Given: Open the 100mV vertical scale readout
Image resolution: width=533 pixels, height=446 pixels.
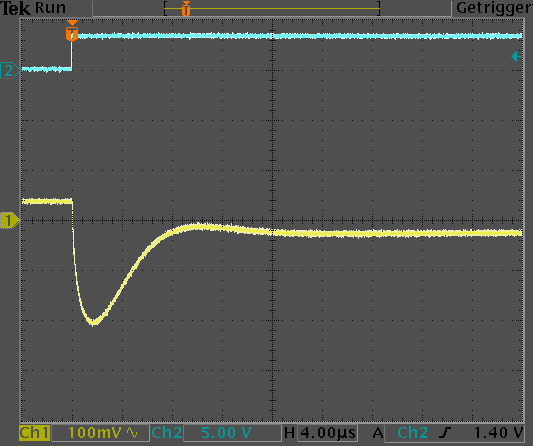Looking at the screenshot, I should 94,433.
